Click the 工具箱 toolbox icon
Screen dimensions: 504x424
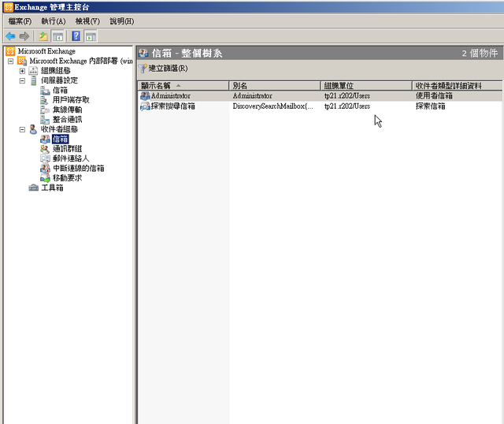(33, 188)
